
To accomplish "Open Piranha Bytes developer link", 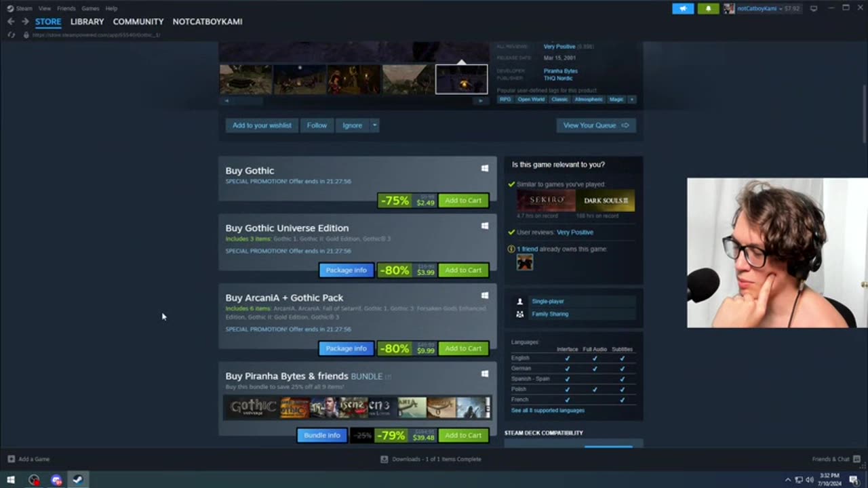I will [560, 71].
